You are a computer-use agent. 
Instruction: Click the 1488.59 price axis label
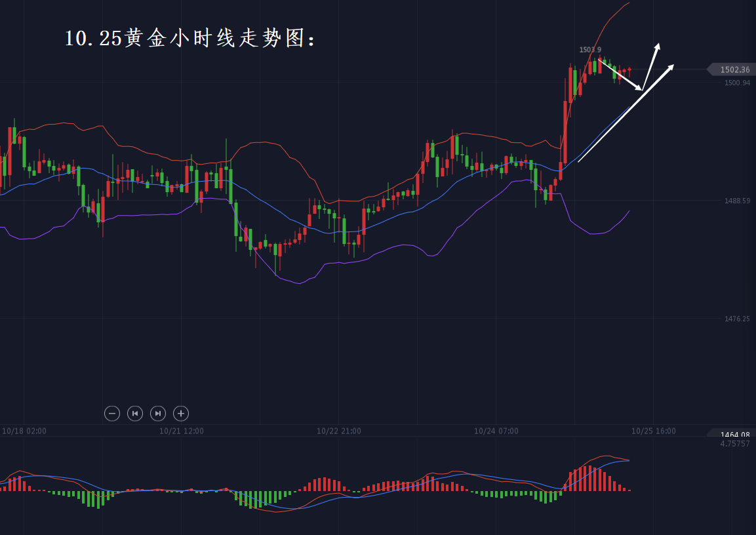[x=737, y=201]
